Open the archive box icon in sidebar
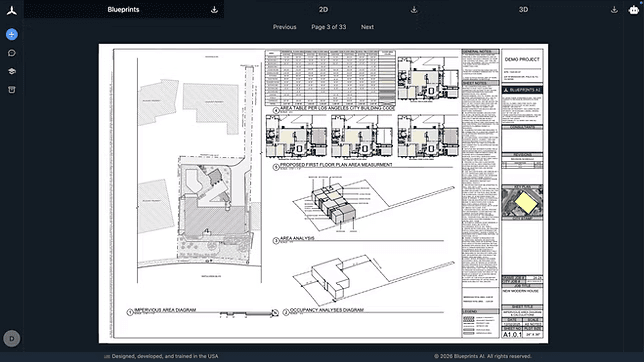 [12, 90]
